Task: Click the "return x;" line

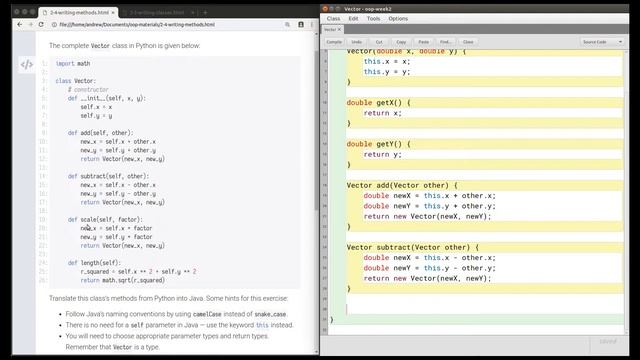Action: (382, 113)
